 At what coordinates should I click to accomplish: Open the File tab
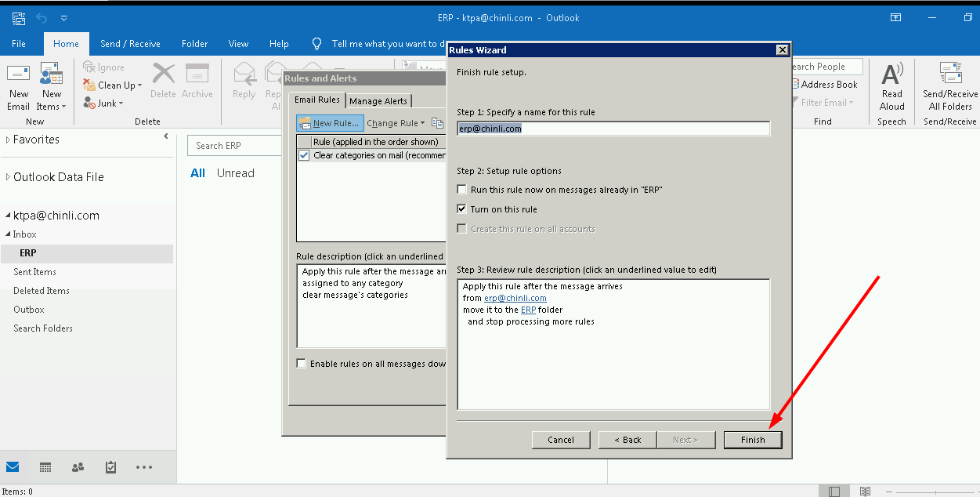(x=19, y=44)
